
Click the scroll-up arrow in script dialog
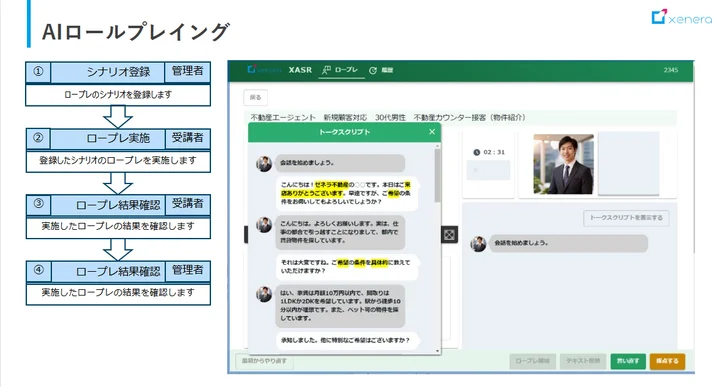[x=438, y=146]
